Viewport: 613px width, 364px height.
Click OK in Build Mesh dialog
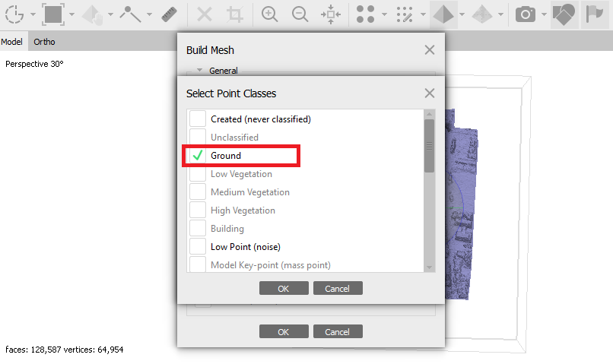click(284, 331)
